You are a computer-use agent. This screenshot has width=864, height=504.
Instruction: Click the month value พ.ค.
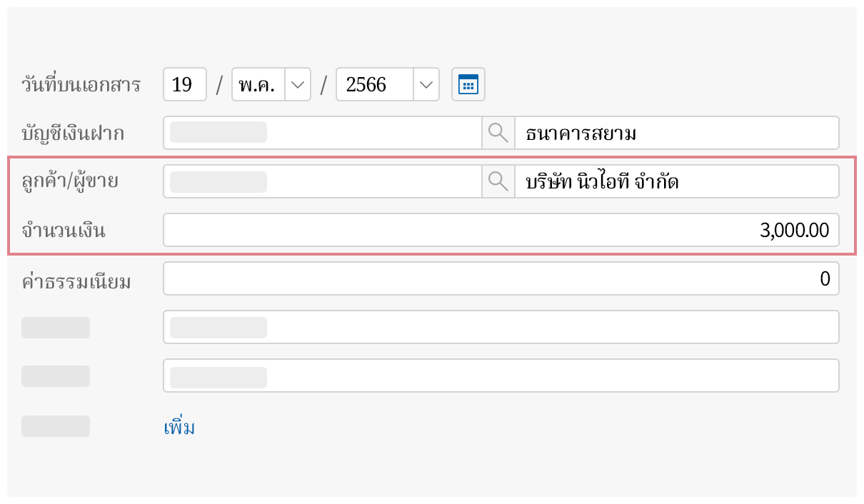(257, 84)
